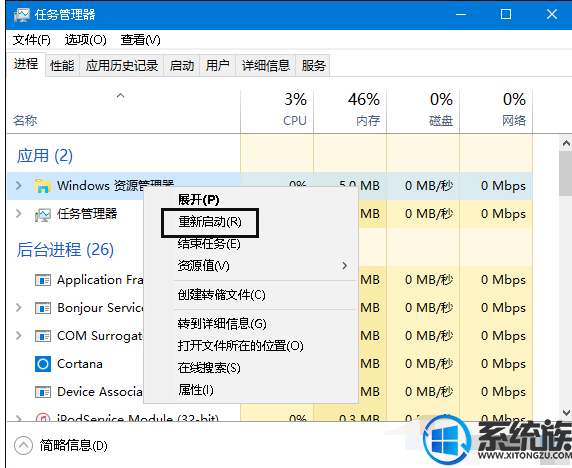Open the 文件(F) menu

point(32,40)
